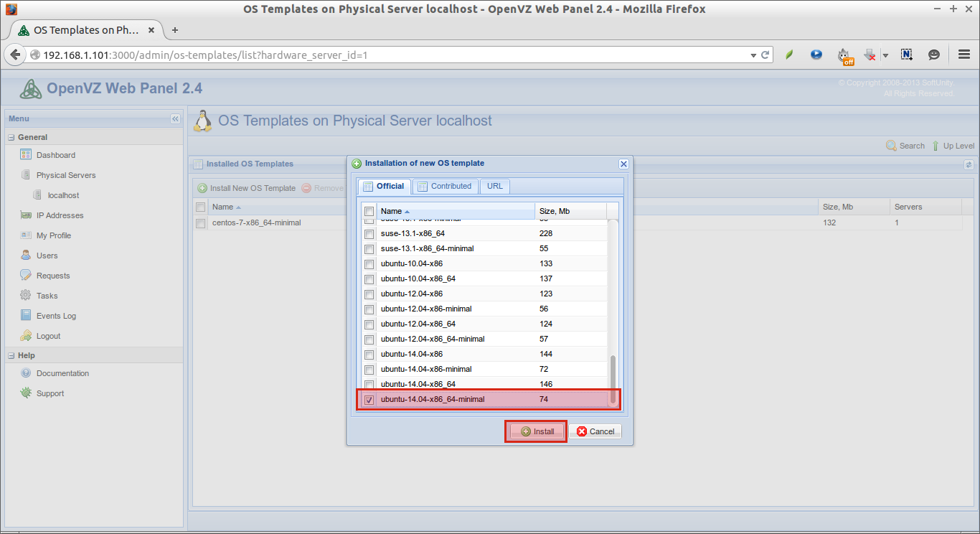Click the chat smiley toolbar icon
Screen dimensions: 980x534
[934, 55]
